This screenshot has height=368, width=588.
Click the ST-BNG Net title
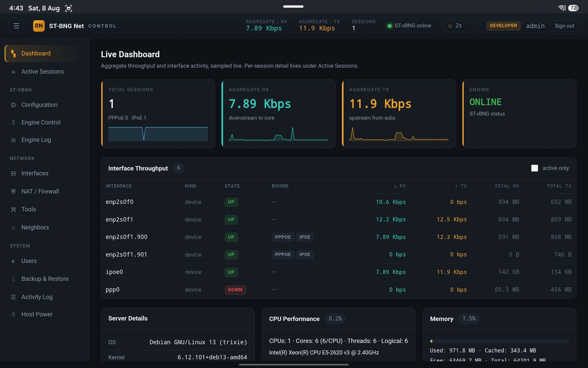(x=67, y=26)
